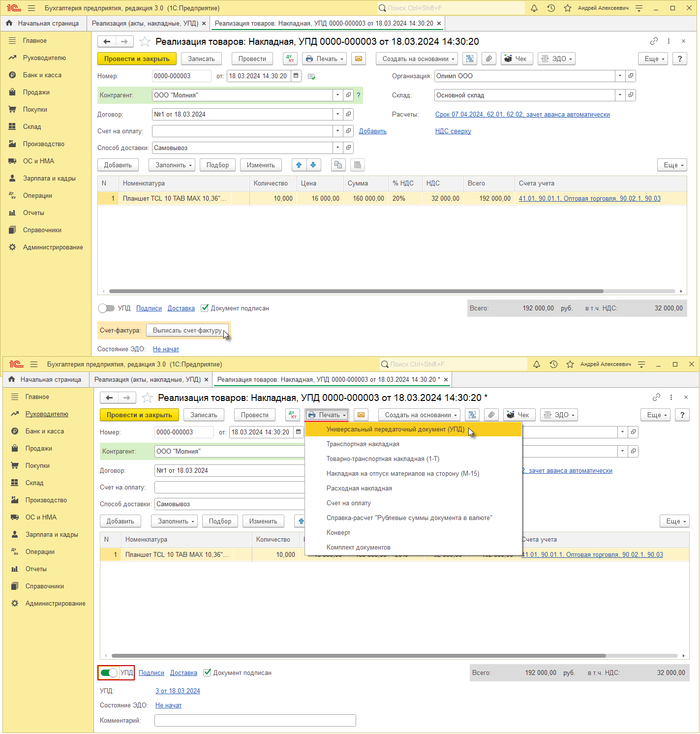Click notifications bell in bottom window
The height and width of the screenshot is (734, 700).
coord(537,364)
